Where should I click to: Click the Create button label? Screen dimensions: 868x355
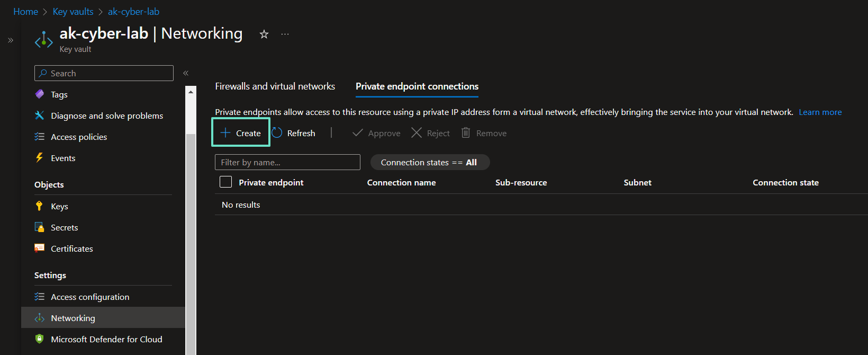(x=248, y=134)
